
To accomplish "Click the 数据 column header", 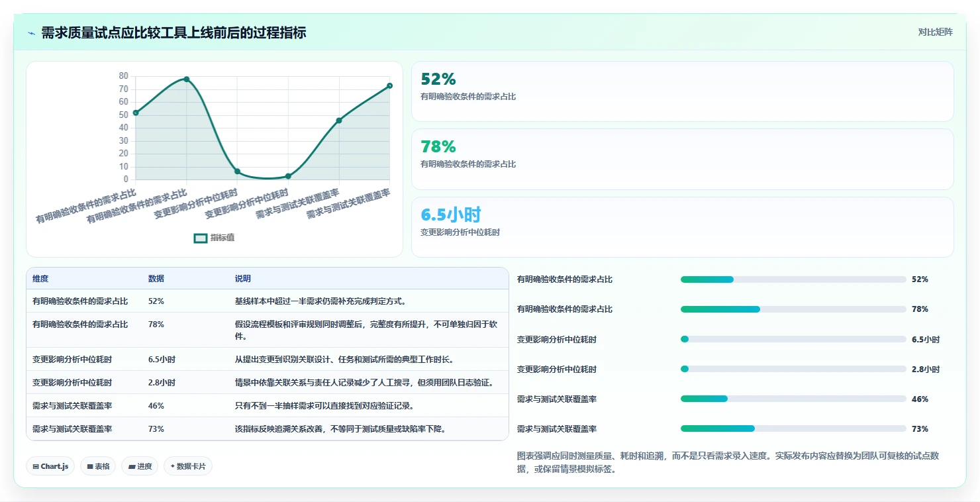I will 156,279.
